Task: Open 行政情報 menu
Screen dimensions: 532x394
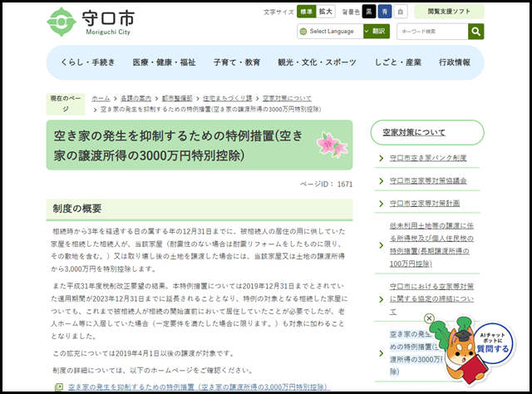Action: point(455,62)
